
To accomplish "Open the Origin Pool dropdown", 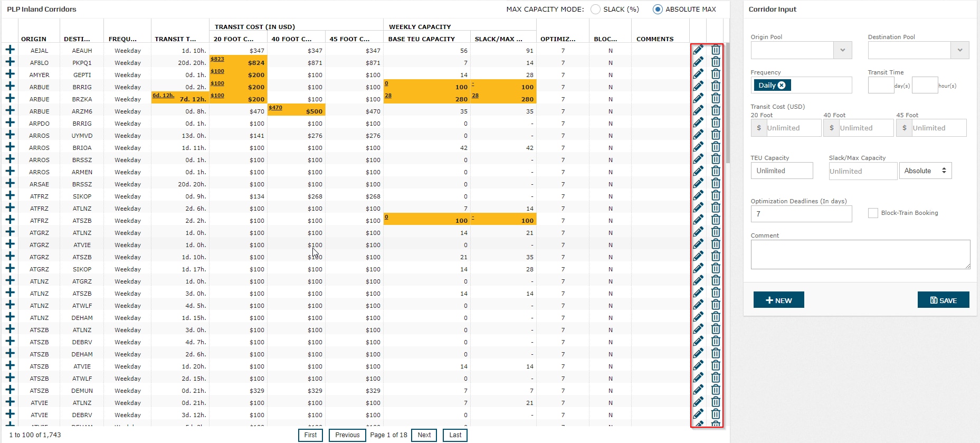I will (842, 50).
